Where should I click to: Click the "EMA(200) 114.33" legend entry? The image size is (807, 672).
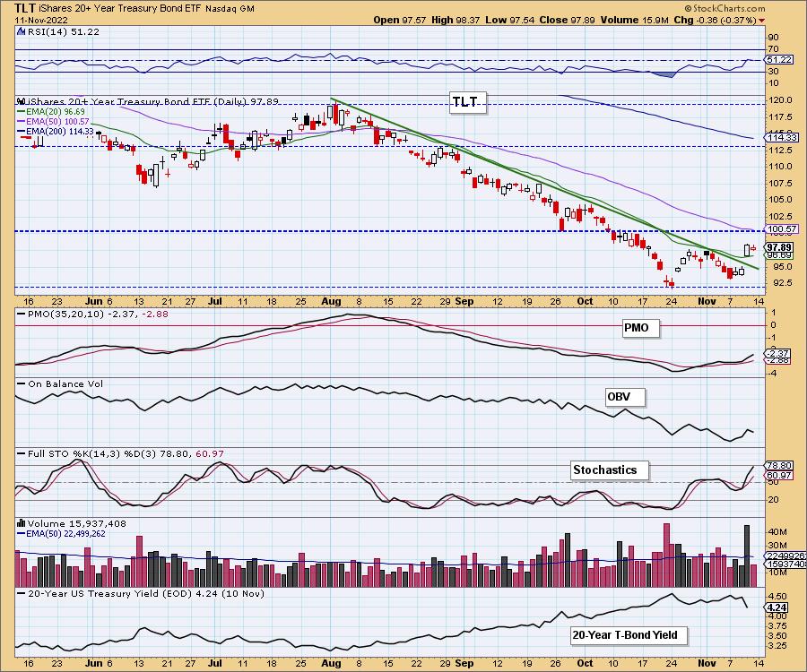pos(56,131)
